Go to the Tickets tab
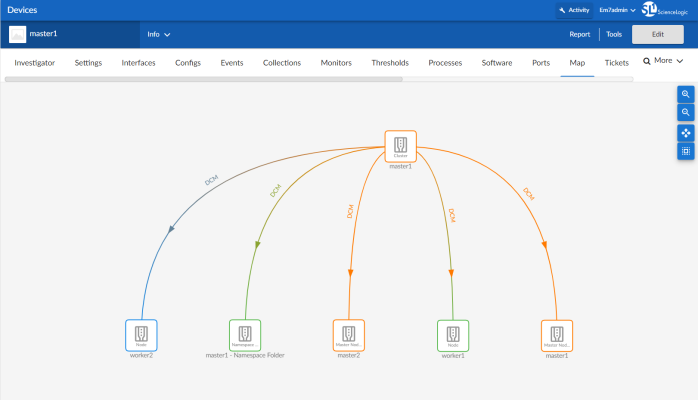Image resolution: width=698 pixels, height=400 pixels. (x=617, y=62)
